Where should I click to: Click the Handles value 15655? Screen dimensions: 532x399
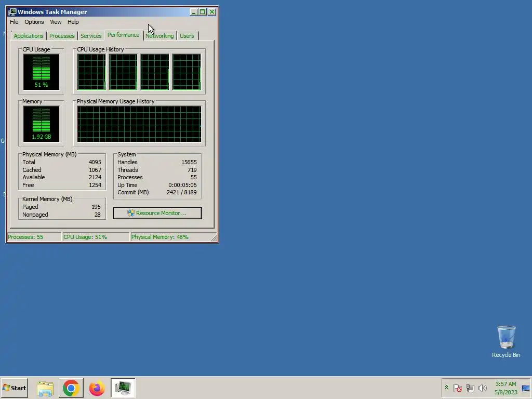pyautogui.click(x=189, y=162)
